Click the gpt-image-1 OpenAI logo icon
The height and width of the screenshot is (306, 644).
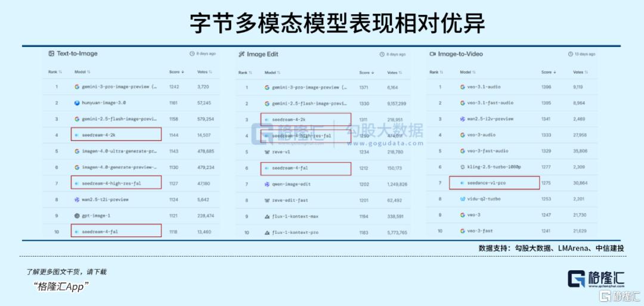coord(77,216)
